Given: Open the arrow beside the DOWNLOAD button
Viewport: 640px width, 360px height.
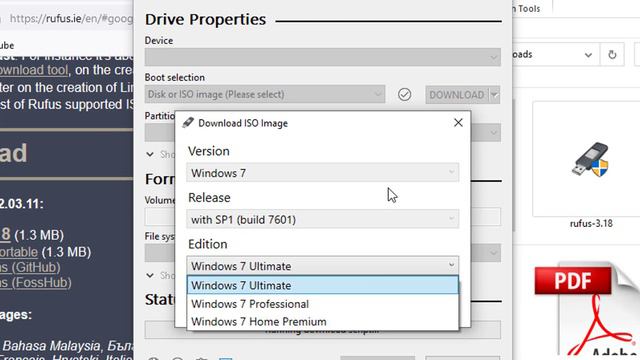Looking at the screenshot, I should click(x=494, y=95).
